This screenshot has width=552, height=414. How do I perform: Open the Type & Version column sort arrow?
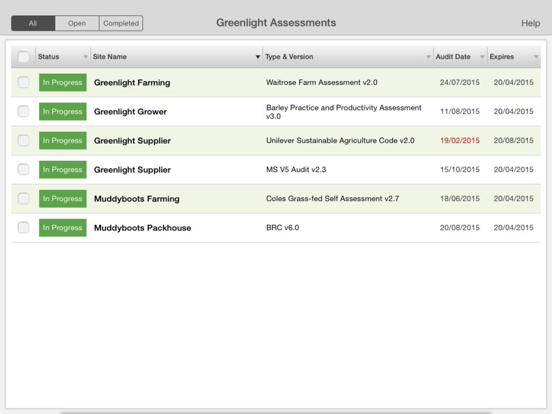pyautogui.click(x=428, y=57)
